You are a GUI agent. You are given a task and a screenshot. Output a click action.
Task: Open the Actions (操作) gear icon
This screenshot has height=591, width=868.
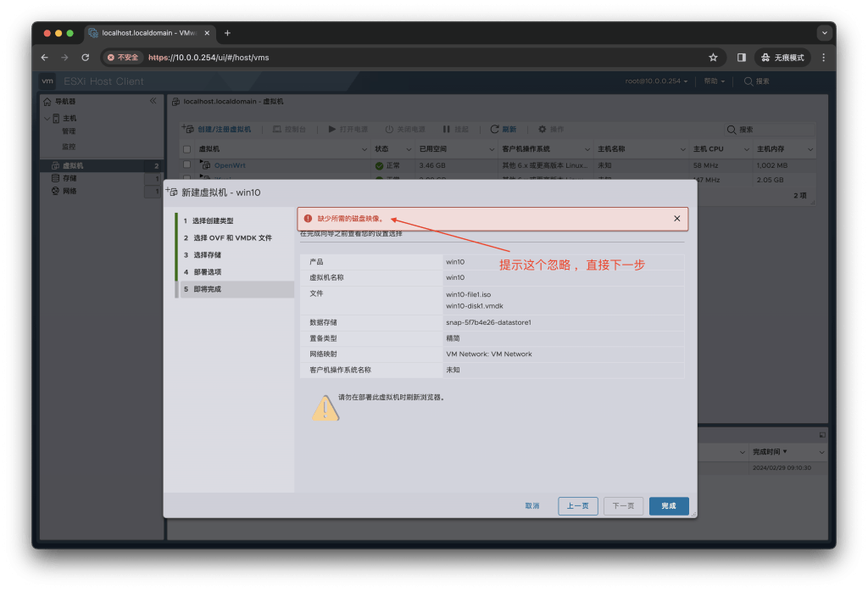(x=547, y=129)
